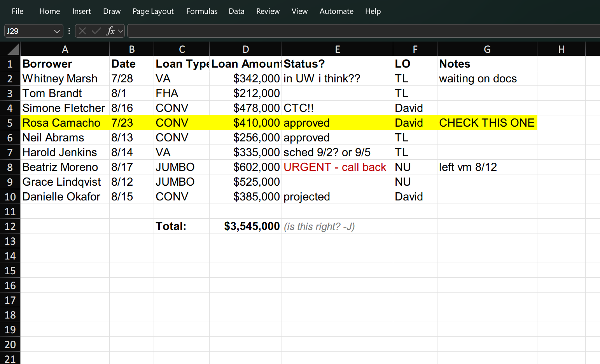The width and height of the screenshot is (600, 364).
Task: Open the Help tab
Action: pyautogui.click(x=373, y=11)
